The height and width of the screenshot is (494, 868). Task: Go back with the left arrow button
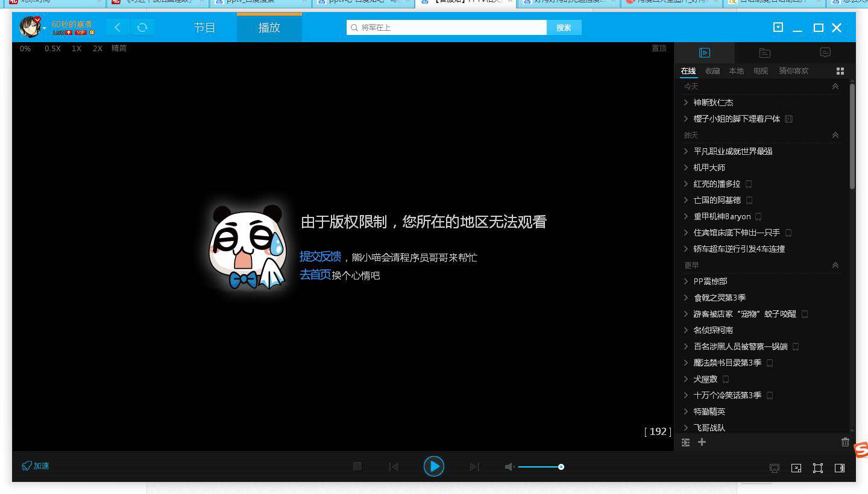(x=118, y=28)
